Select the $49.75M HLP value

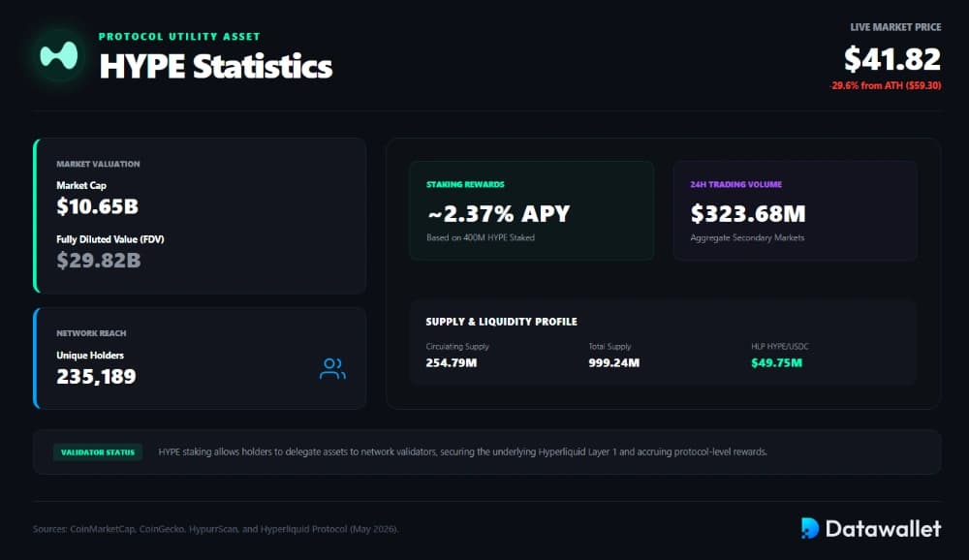point(776,362)
